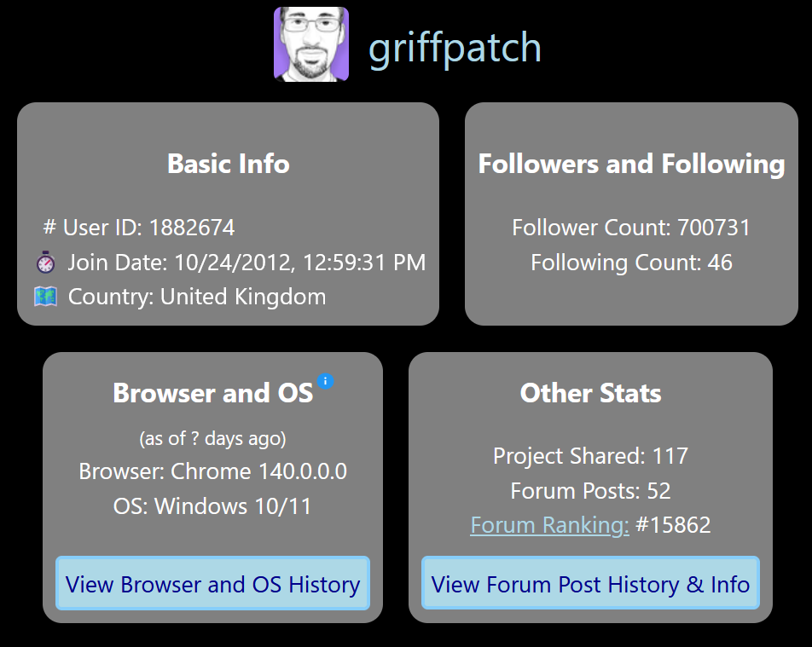Click the Country: United Kingdom text

click(x=197, y=297)
